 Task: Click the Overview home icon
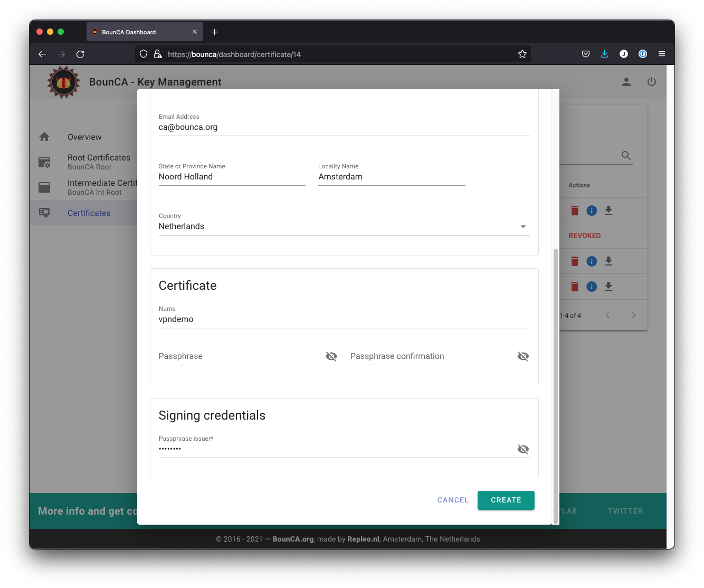pyautogui.click(x=45, y=136)
